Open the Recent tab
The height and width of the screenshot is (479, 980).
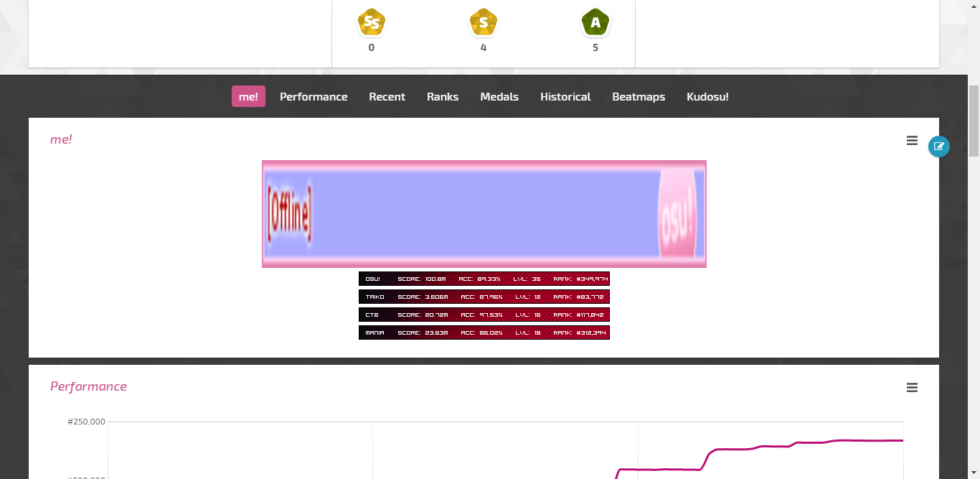click(x=387, y=96)
